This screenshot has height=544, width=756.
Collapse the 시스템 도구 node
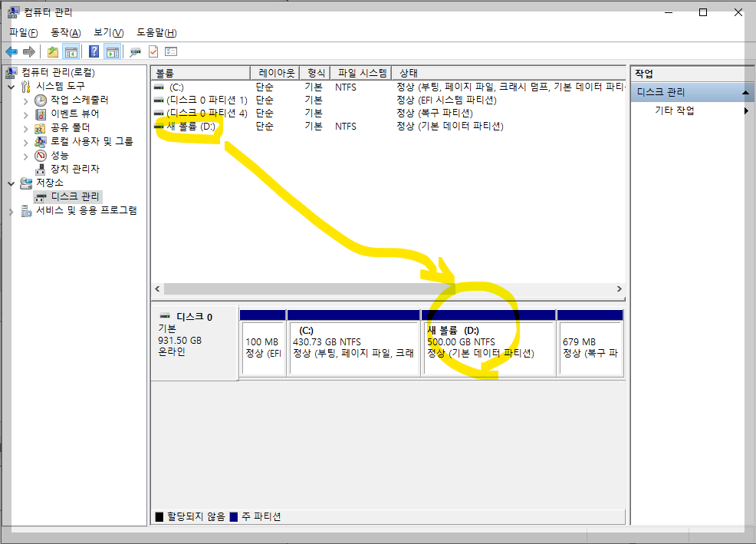click(11, 87)
